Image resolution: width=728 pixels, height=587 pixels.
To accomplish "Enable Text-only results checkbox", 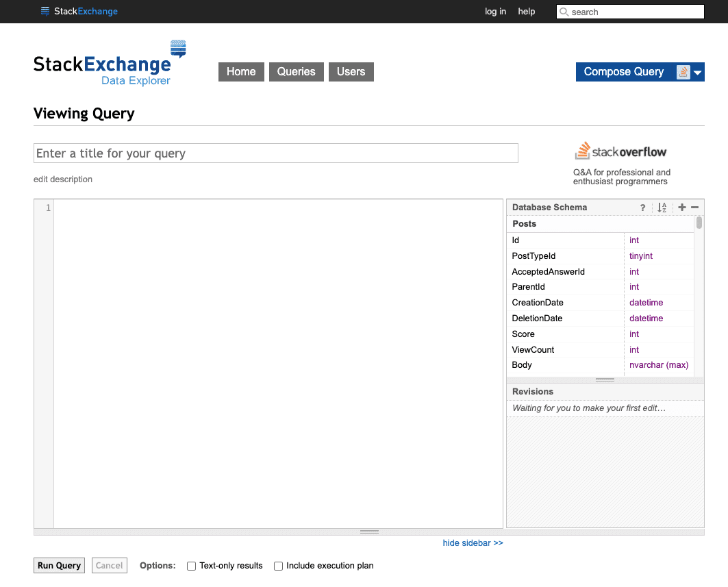I will point(191,566).
